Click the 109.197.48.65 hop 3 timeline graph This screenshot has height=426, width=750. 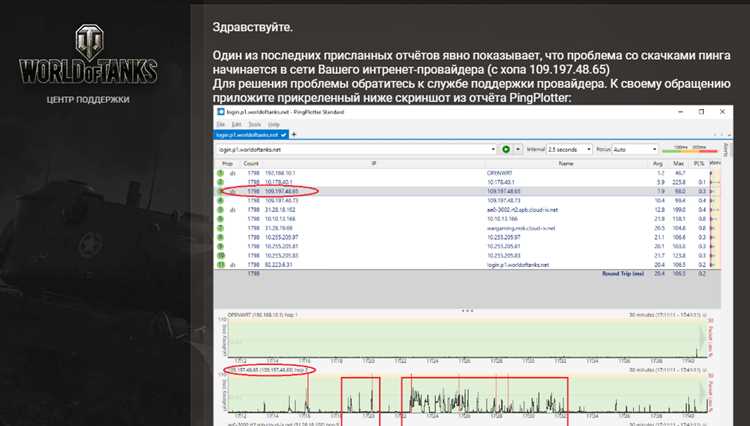point(468,393)
